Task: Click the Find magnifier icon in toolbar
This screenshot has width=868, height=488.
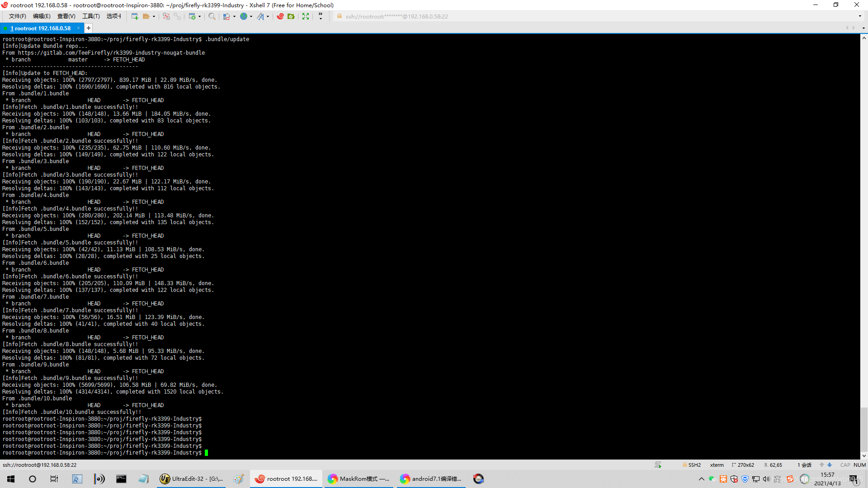Action: click(212, 16)
